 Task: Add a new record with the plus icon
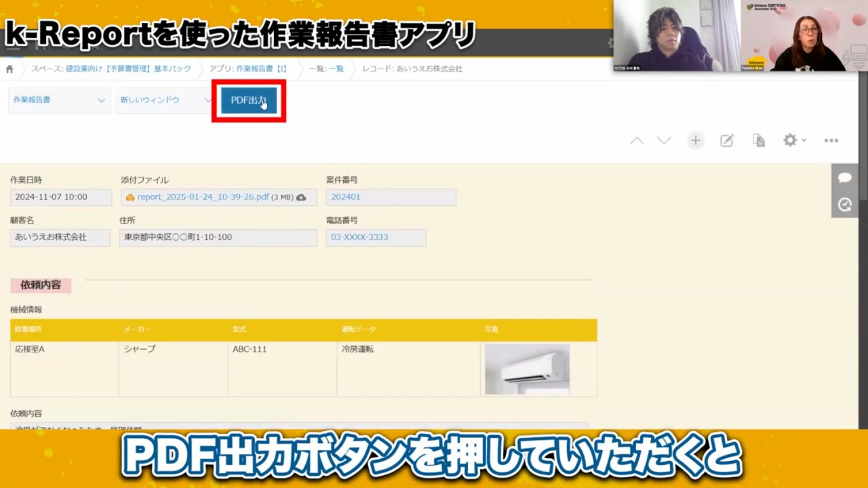click(695, 140)
